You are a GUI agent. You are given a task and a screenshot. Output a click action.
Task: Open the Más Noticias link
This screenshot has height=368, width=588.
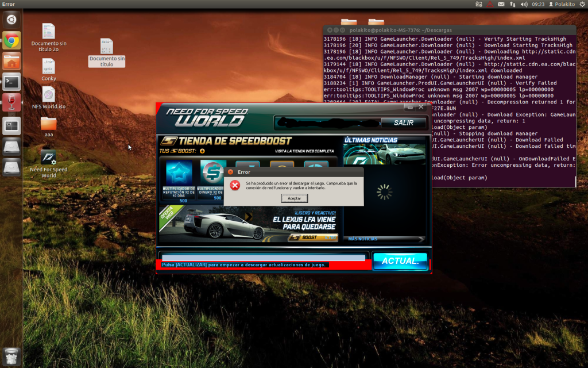[363, 239]
